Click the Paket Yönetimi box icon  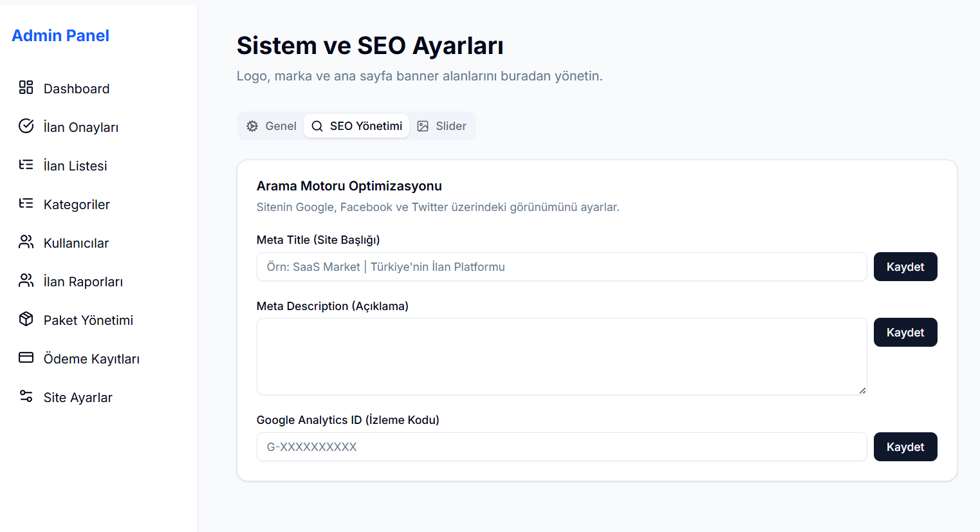(x=26, y=319)
